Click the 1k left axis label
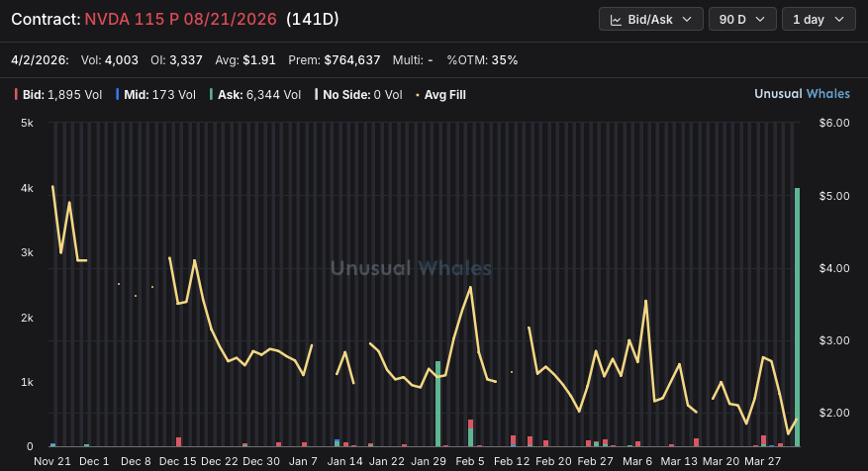The image size is (868, 471). coord(27,382)
